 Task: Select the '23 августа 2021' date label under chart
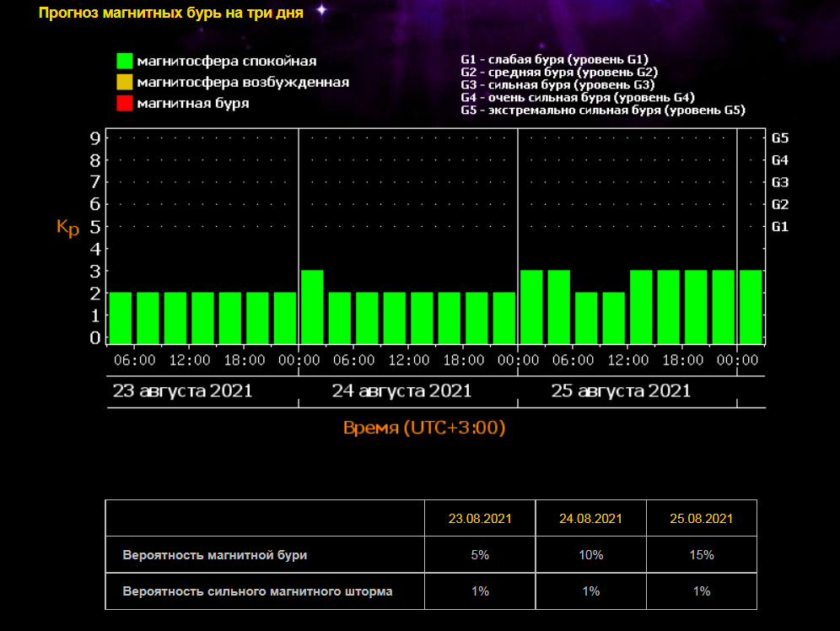tap(182, 391)
